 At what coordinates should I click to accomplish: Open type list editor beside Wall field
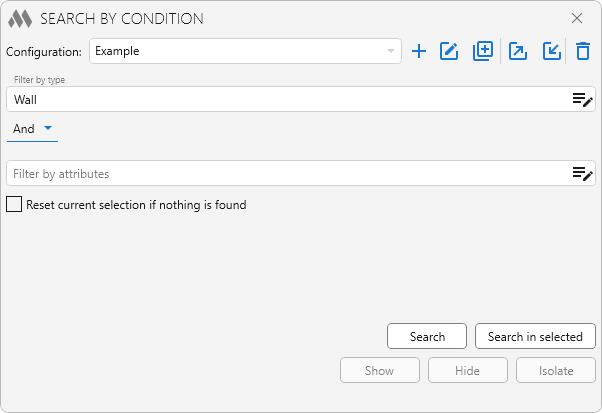point(582,99)
